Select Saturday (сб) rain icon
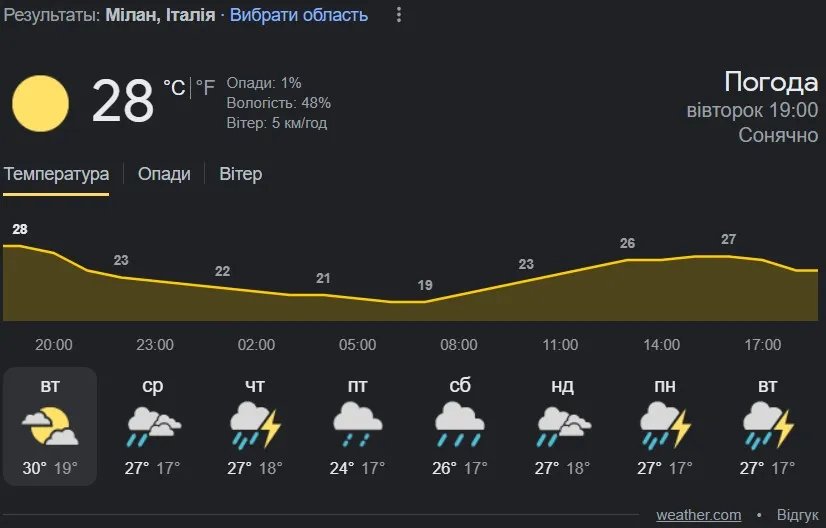 459,425
